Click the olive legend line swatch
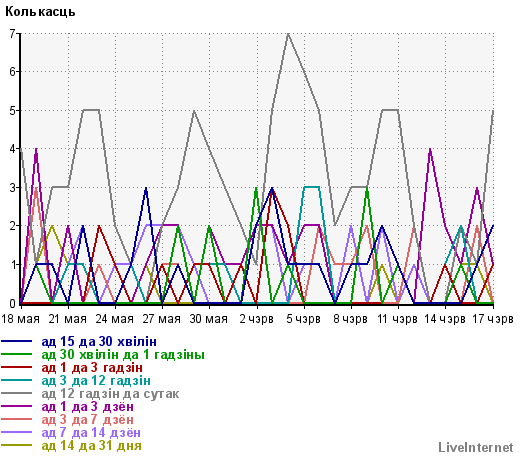 [x=17, y=445]
